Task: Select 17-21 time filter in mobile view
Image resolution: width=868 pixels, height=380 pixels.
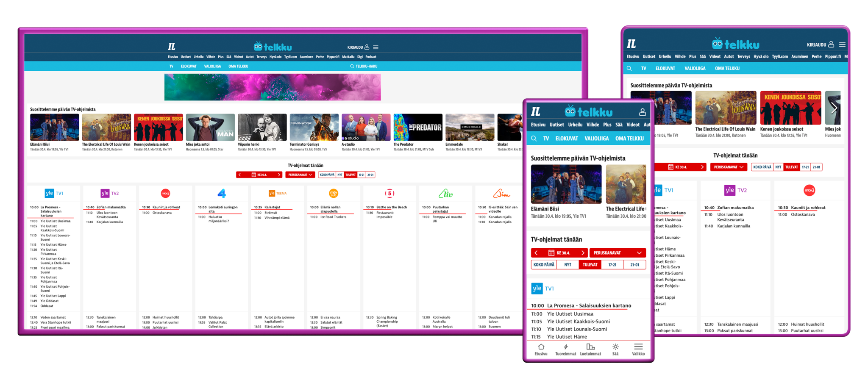Action: [x=612, y=265]
